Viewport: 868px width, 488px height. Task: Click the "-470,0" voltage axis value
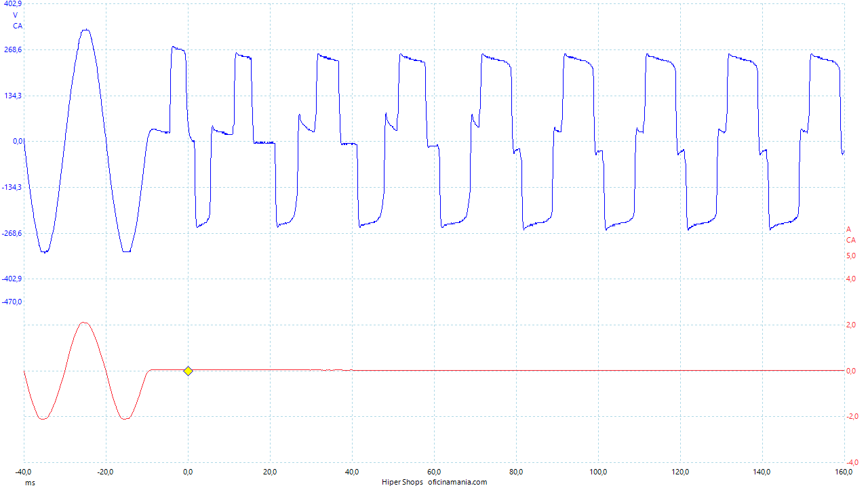12,302
